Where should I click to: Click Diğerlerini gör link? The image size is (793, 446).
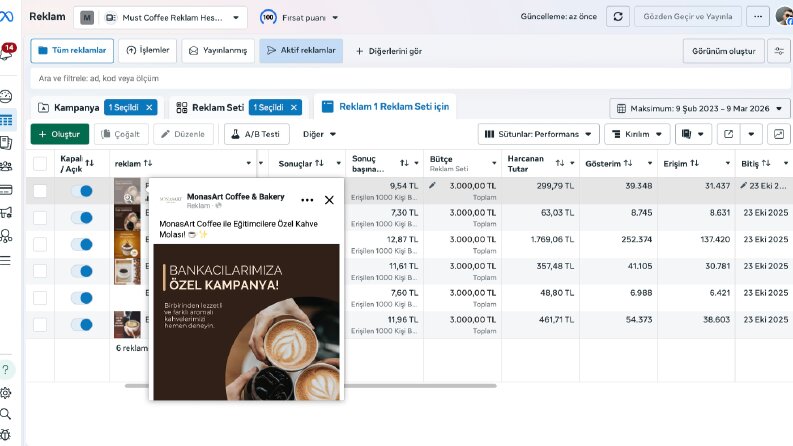tap(389, 51)
